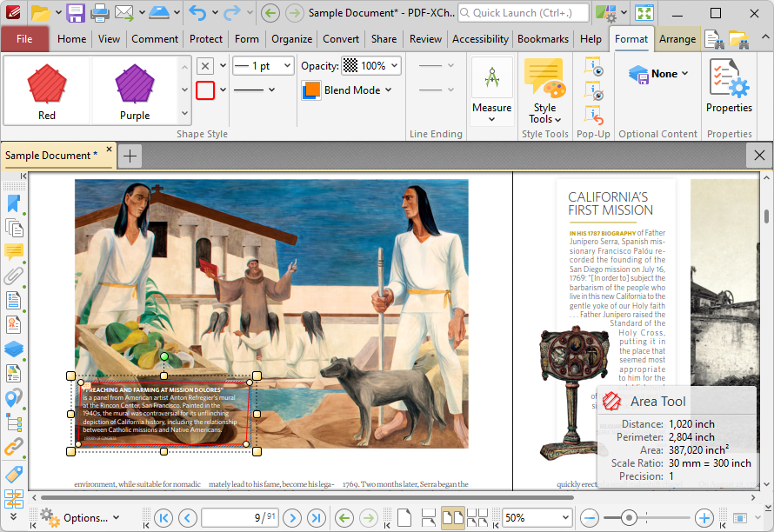Collapse the ribbon with the chevron
774x532 pixels.
pyautogui.click(x=764, y=37)
